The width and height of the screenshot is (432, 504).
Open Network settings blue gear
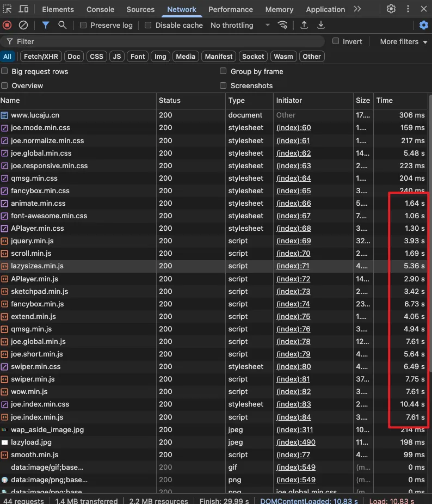(x=424, y=25)
